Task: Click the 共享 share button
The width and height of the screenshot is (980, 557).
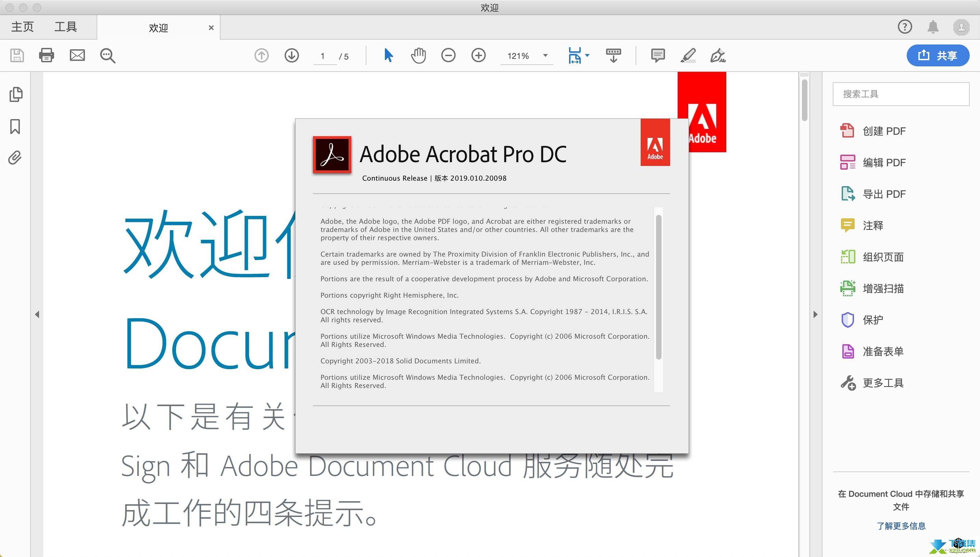Action: pyautogui.click(x=938, y=55)
